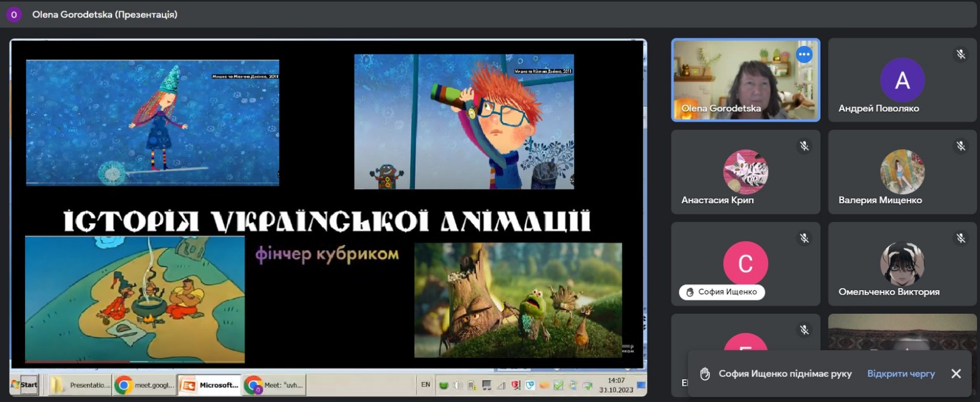Open the Presentatio... folder in taskbar

pyautogui.click(x=81, y=385)
